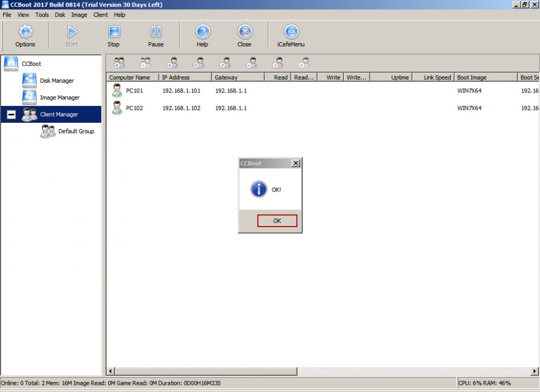This screenshot has width=540, height=392.
Task: Open Image Manager in the sidebar
Action: tap(60, 97)
